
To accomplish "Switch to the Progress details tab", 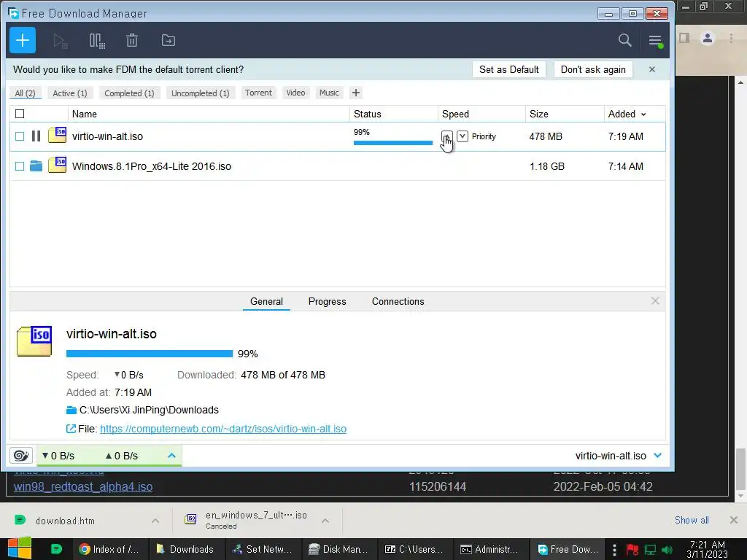I will [328, 301].
